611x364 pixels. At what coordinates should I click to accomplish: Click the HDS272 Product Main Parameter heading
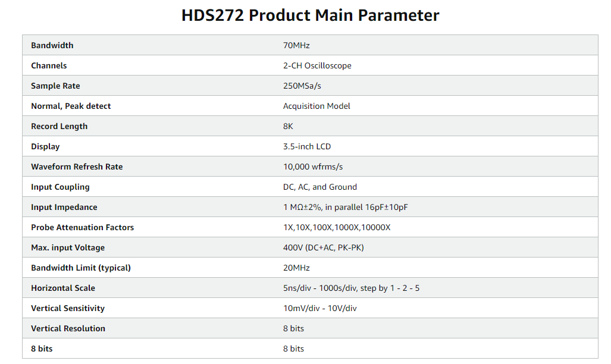[x=310, y=15]
